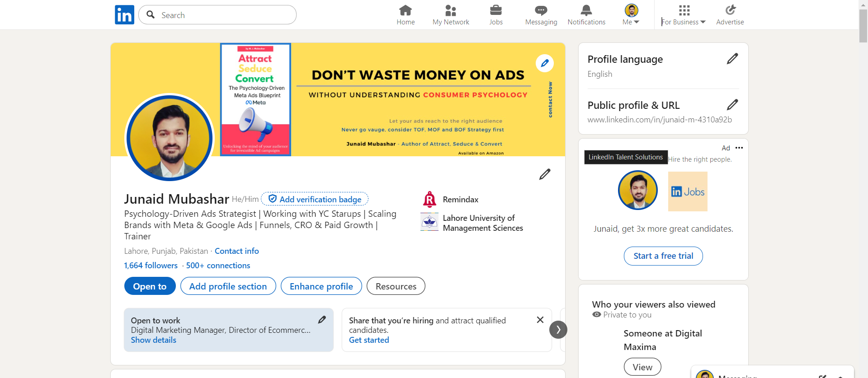Edit Profile language pencil icon
The height and width of the screenshot is (378, 868).
[x=732, y=59]
